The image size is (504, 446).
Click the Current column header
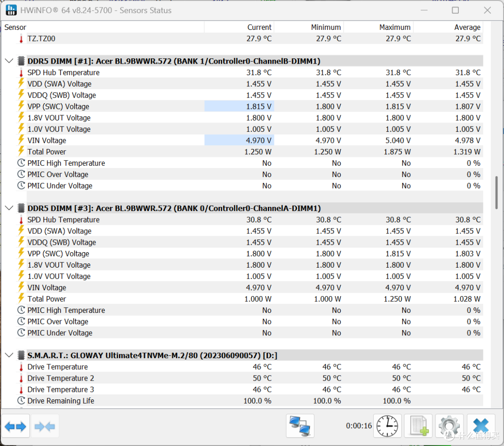[239, 28]
